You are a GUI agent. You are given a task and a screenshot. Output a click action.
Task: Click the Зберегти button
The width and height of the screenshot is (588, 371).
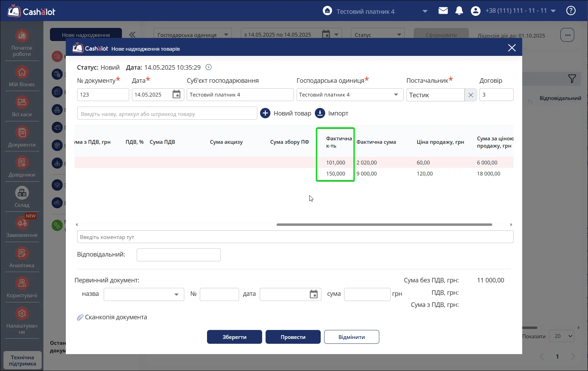(x=235, y=337)
